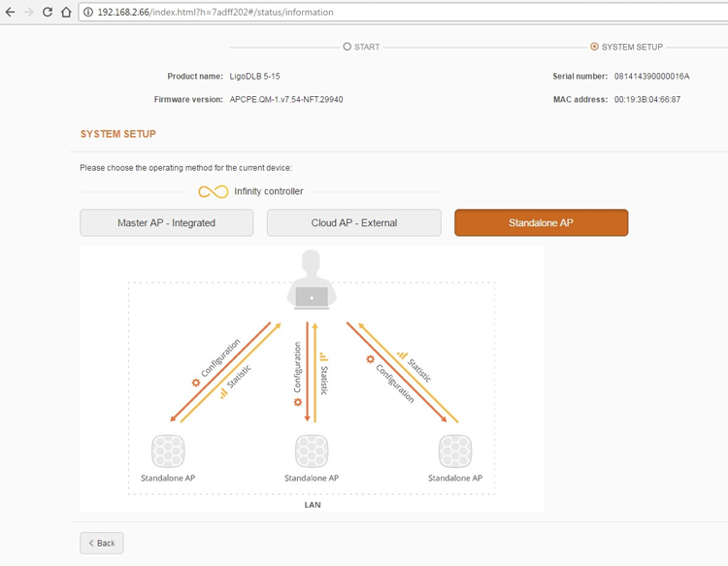Choose Cloud AP - External mode
Image resolution: width=728 pixels, height=566 pixels.
pos(353,223)
